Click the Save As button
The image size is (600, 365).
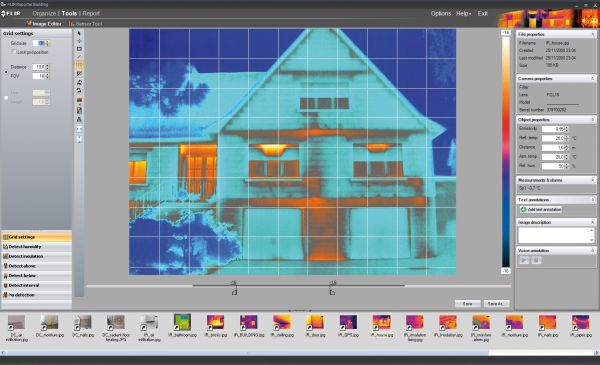point(496,303)
